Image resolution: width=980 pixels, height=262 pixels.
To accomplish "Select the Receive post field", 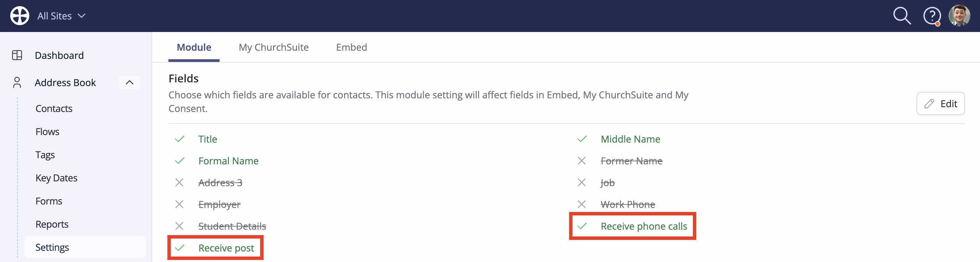I will (215, 248).
